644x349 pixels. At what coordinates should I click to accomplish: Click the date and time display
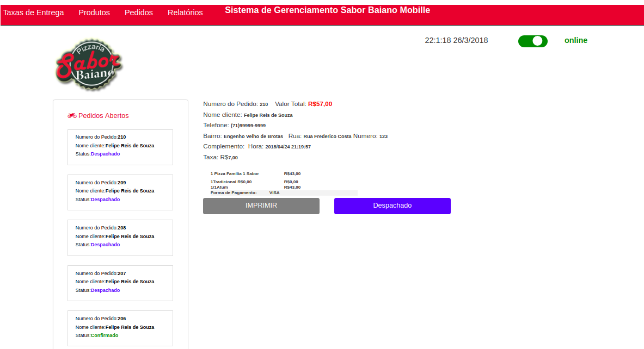(456, 40)
